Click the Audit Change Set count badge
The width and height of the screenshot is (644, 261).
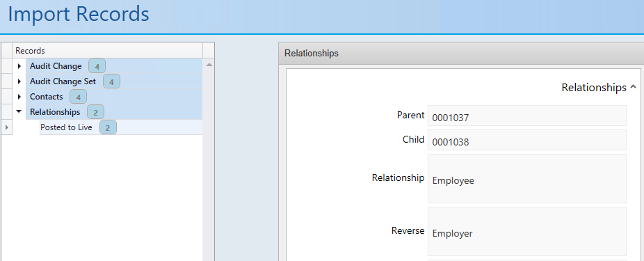click(111, 81)
